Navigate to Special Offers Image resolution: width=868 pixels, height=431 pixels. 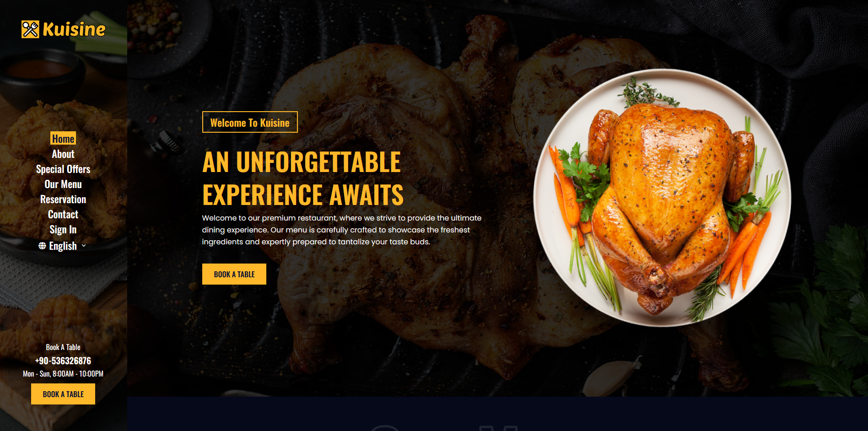point(63,169)
